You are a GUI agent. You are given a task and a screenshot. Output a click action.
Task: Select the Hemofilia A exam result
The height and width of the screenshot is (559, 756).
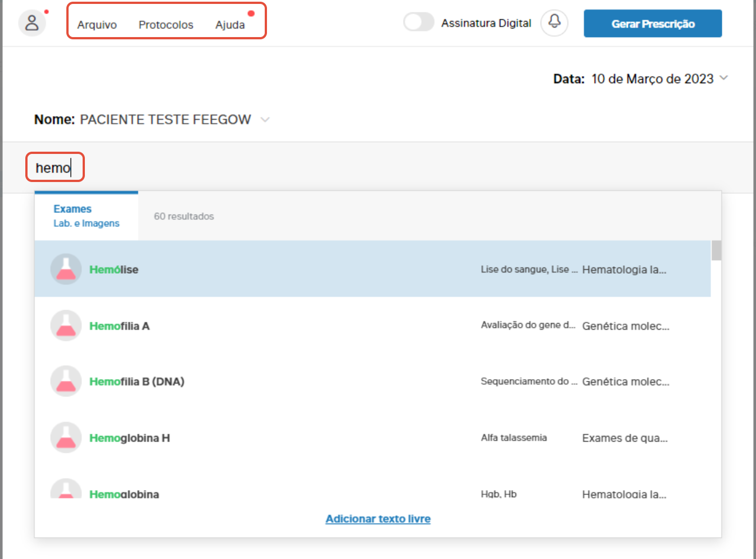coord(373,326)
